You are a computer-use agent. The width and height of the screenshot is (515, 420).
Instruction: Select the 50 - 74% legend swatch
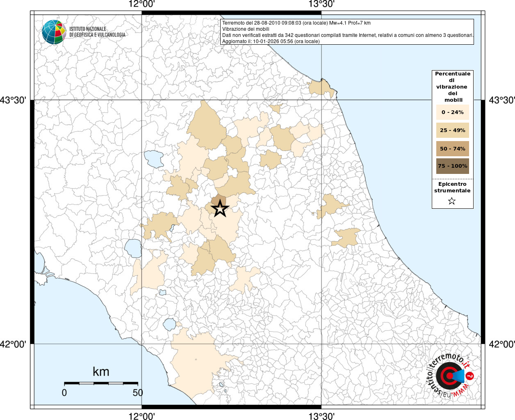click(x=452, y=148)
